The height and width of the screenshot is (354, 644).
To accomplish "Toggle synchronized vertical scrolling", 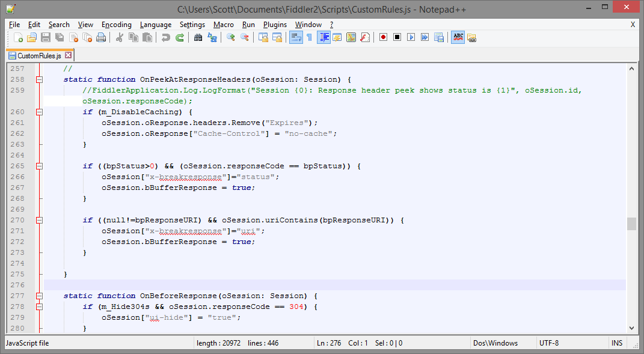I will tap(263, 38).
